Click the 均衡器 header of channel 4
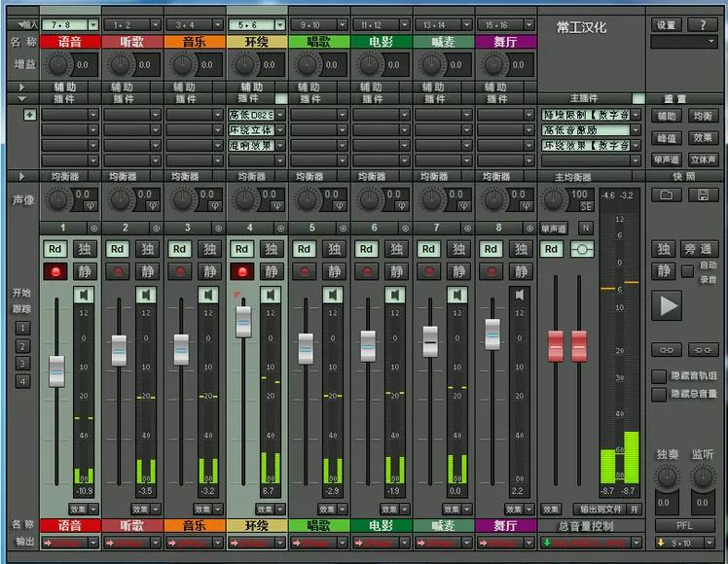This screenshot has height=564, width=728. click(x=252, y=176)
